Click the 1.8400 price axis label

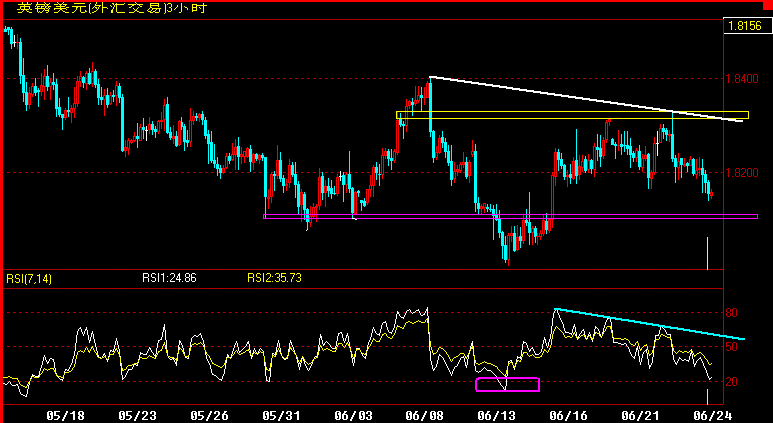[x=741, y=79]
